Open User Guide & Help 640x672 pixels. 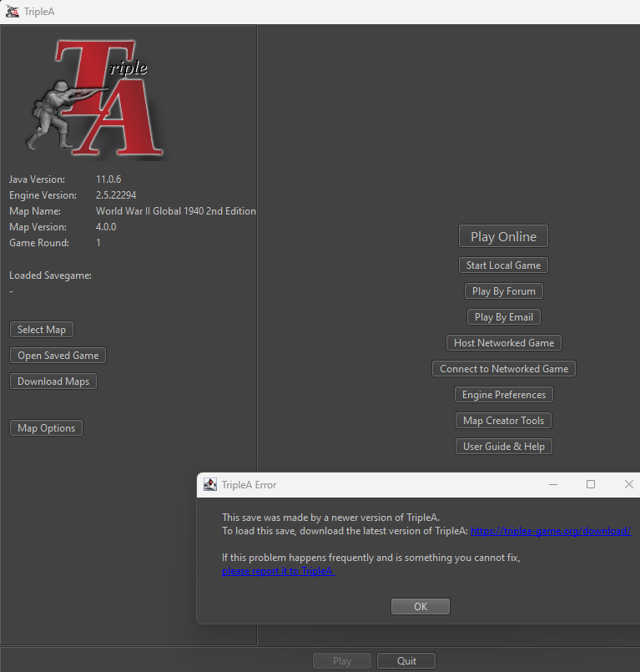coord(504,446)
